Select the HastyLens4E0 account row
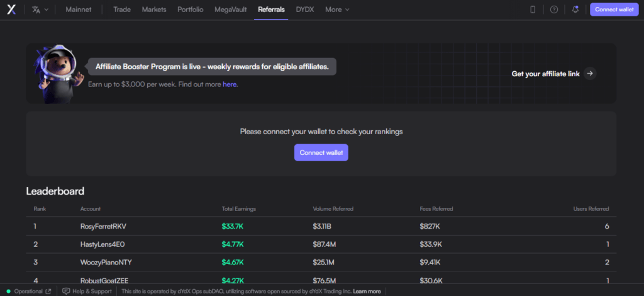This screenshot has height=296, width=644. tap(321, 244)
